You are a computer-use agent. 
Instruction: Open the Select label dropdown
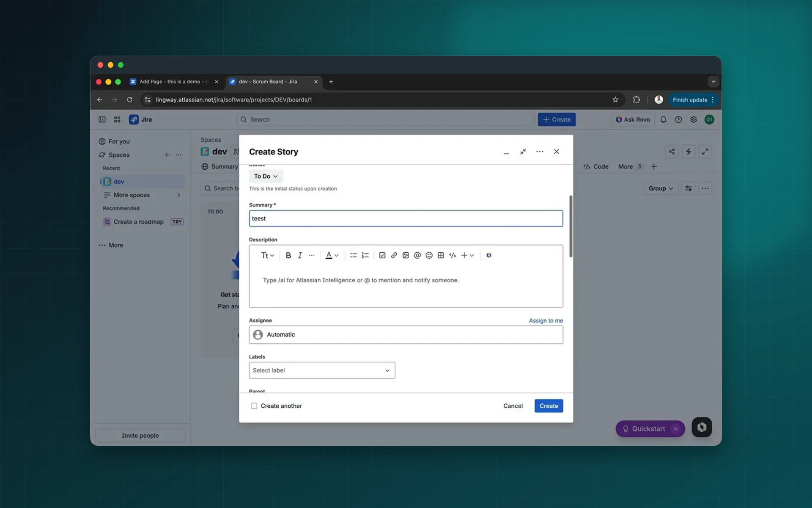coord(322,370)
